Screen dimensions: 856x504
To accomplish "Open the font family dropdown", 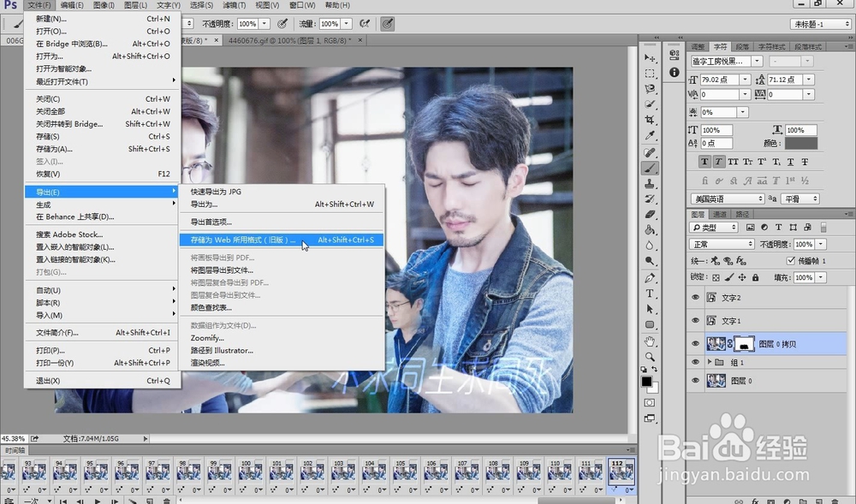I will click(x=757, y=61).
